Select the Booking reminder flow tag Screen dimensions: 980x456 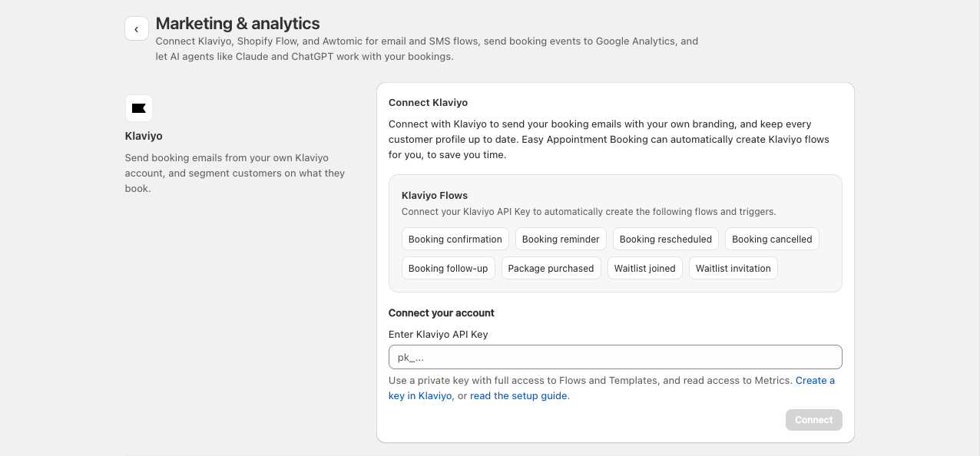coord(561,239)
